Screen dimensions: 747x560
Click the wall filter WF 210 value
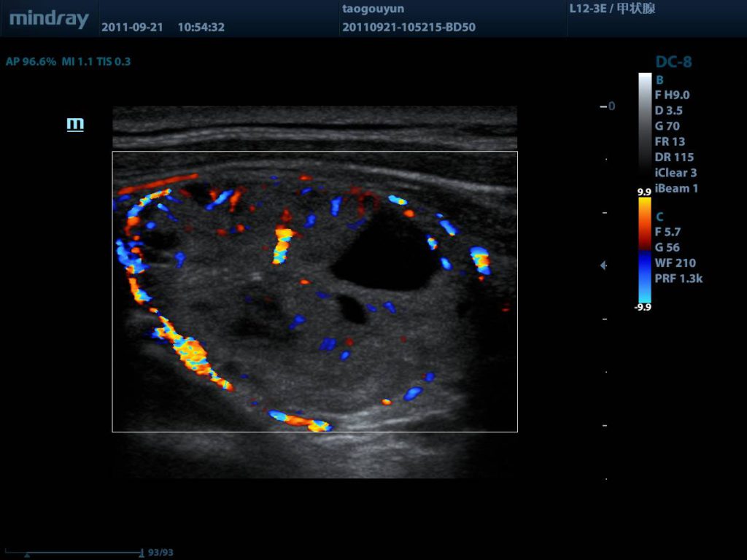pos(675,262)
